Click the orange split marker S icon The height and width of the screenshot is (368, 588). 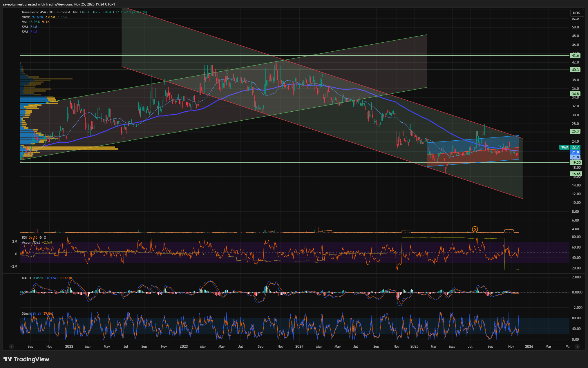pyautogui.click(x=475, y=229)
